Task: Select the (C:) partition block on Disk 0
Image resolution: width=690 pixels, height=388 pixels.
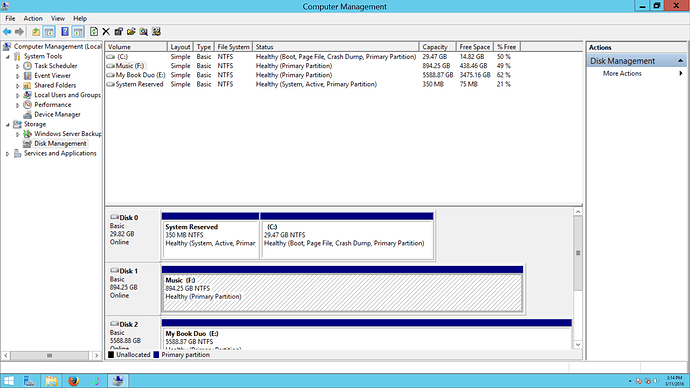Action: click(347, 236)
